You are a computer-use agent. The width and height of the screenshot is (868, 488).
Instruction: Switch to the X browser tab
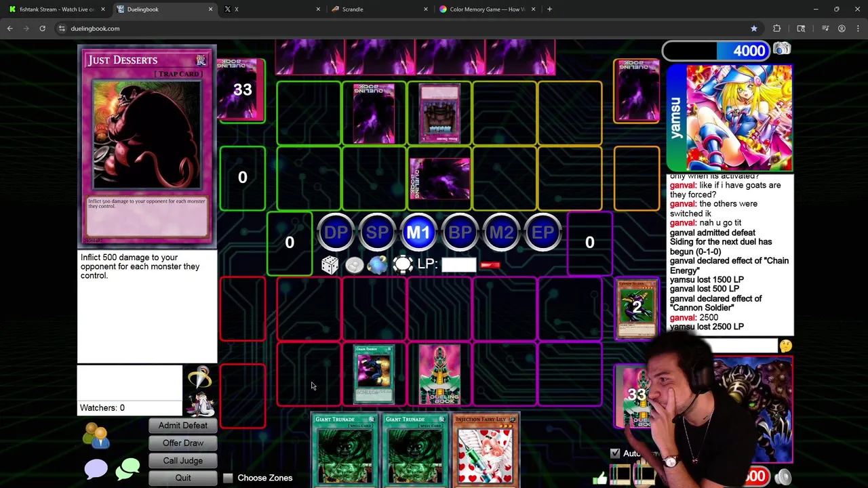[271, 9]
